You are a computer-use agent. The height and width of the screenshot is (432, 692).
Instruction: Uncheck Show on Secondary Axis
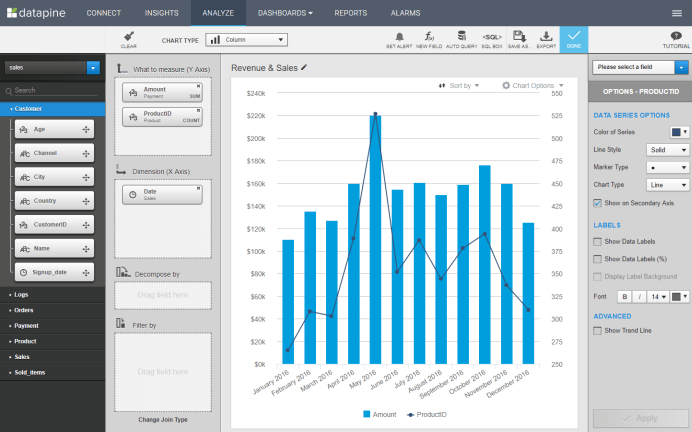pyautogui.click(x=597, y=202)
